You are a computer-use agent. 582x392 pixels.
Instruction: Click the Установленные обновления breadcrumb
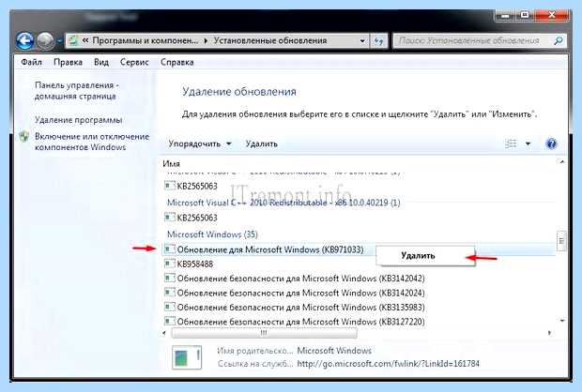click(270, 41)
